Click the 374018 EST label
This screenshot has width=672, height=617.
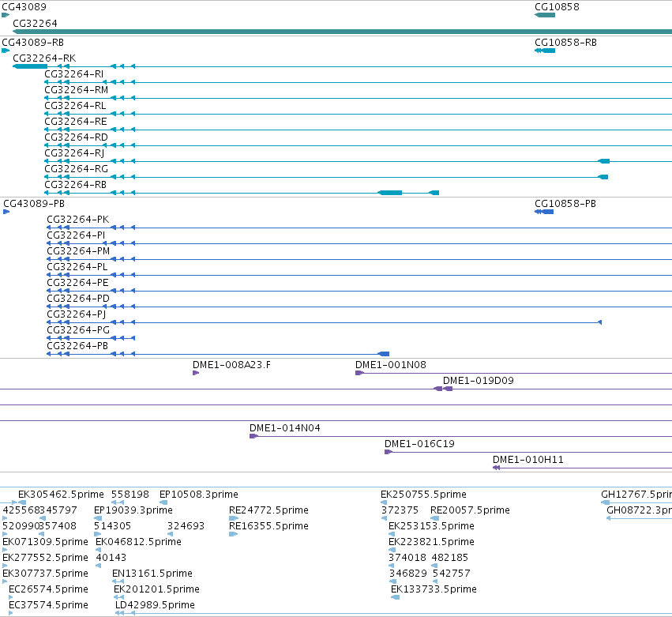tap(407, 558)
